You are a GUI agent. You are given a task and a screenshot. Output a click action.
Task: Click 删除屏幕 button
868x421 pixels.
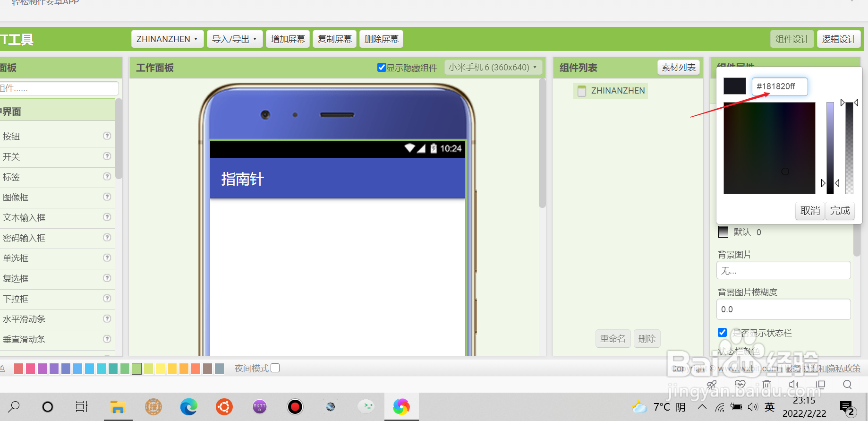click(x=381, y=39)
